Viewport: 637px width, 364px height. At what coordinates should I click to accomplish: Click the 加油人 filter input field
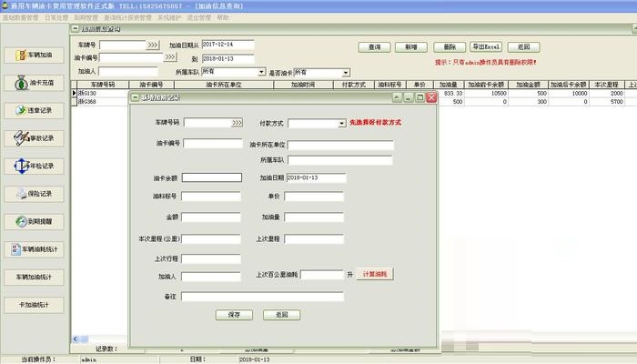(x=128, y=72)
